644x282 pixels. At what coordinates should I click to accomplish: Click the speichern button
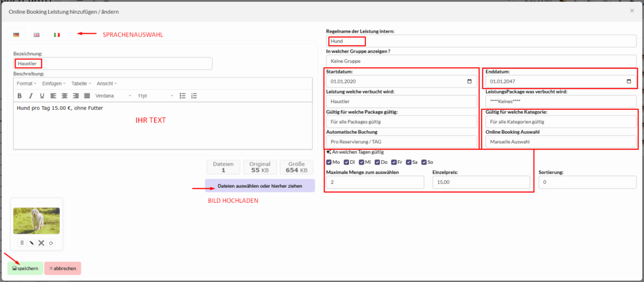click(x=25, y=268)
